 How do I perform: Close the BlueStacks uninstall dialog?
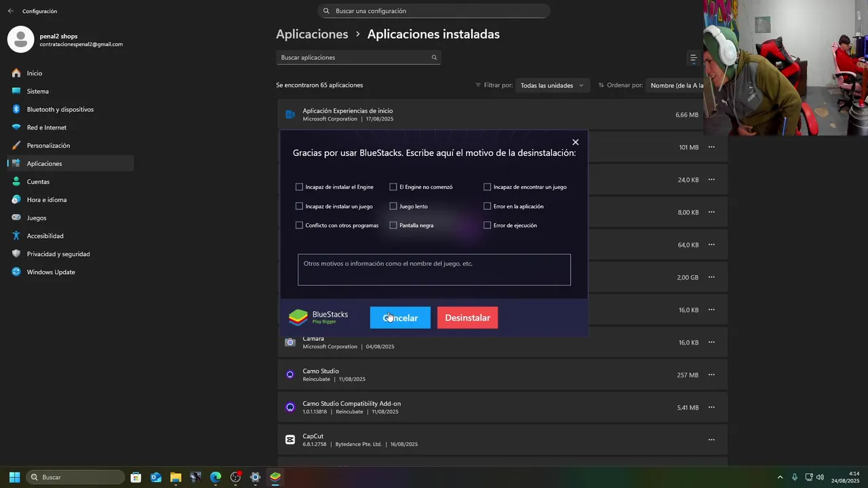[x=575, y=142]
